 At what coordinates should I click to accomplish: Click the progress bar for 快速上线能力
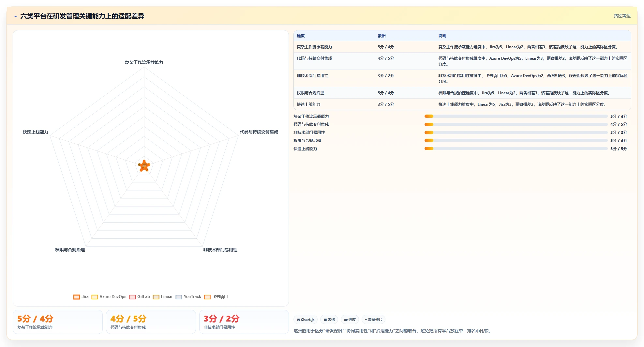pos(516,149)
